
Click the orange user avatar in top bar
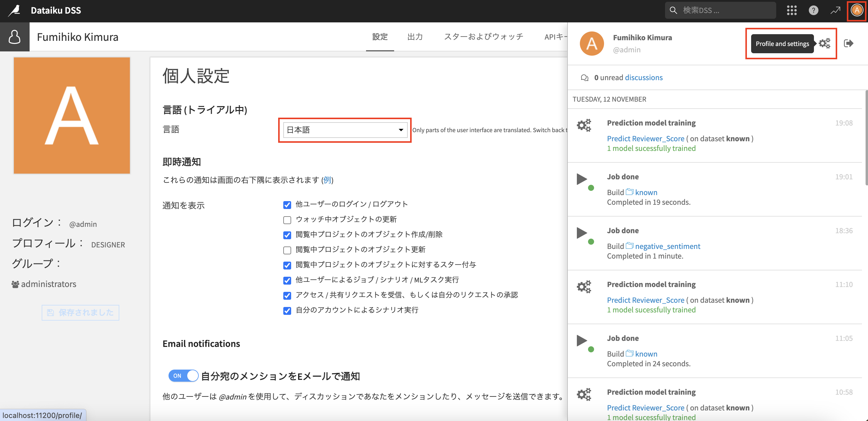tap(857, 11)
